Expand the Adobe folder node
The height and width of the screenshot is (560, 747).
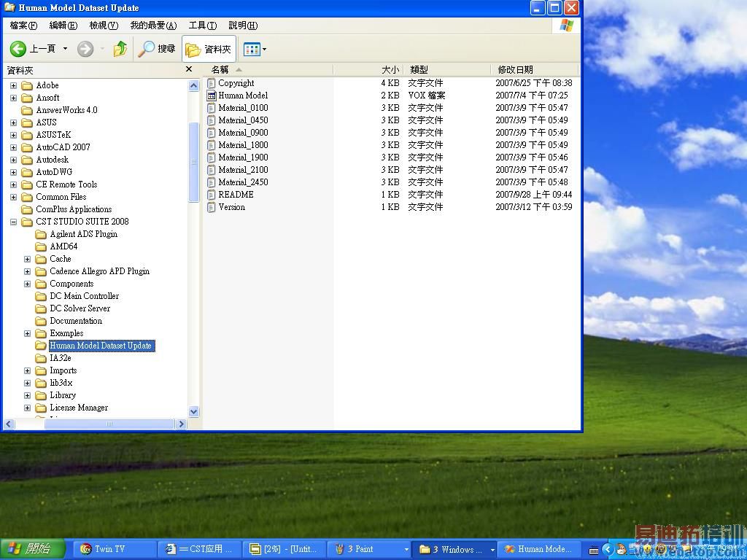tap(13, 86)
